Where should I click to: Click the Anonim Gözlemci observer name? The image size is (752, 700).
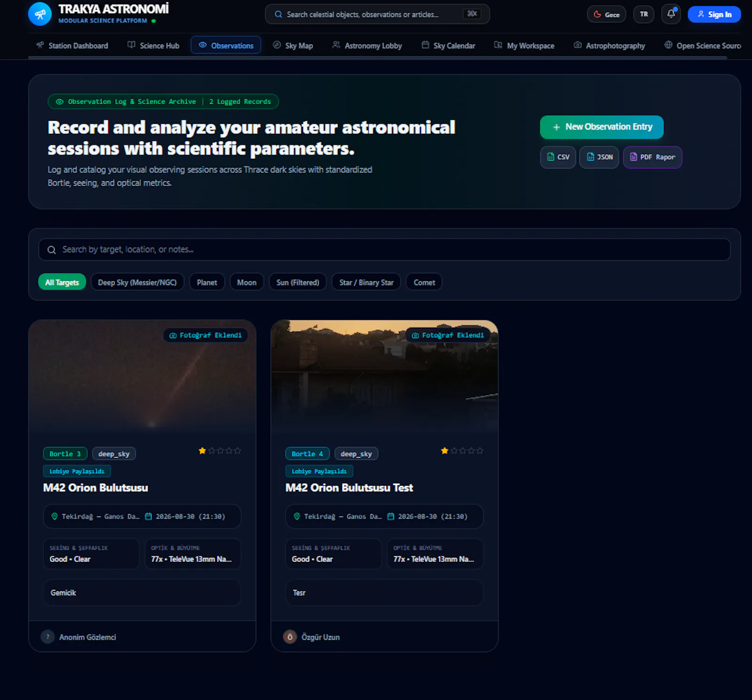pyautogui.click(x=87, y=637)
